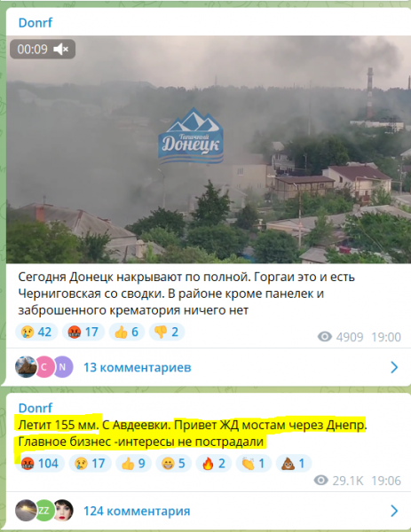This screenshot has width=411, height=532.
Task: Click the thumbs down reaction with 2
Action: [x=167, y=332]
